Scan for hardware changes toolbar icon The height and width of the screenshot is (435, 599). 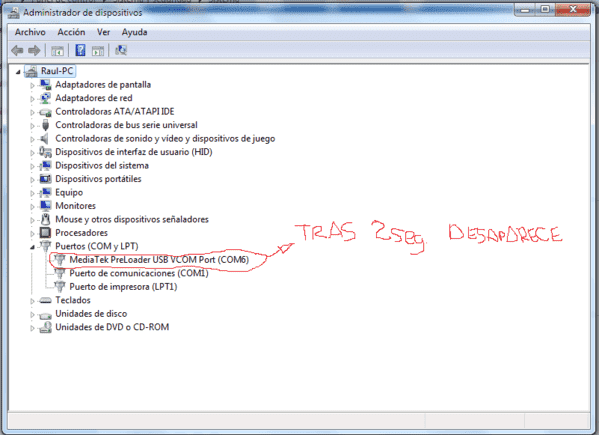121,50
